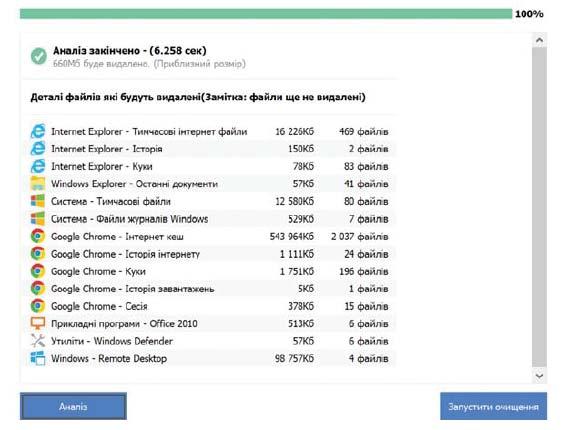Click Google Chrome Інтернет кеш icon
Screen dimensions: 571x430
[x=38, y=236]
